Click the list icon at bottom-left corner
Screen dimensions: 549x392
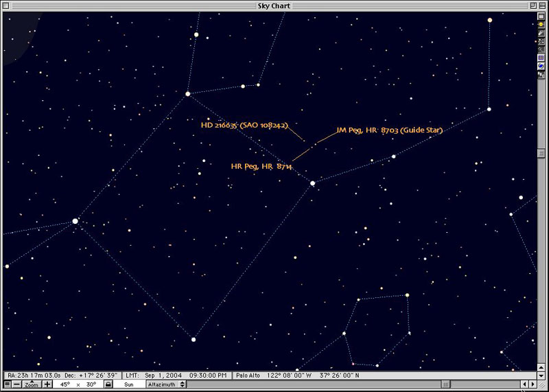pyautogui.click(x=7, y=384)
